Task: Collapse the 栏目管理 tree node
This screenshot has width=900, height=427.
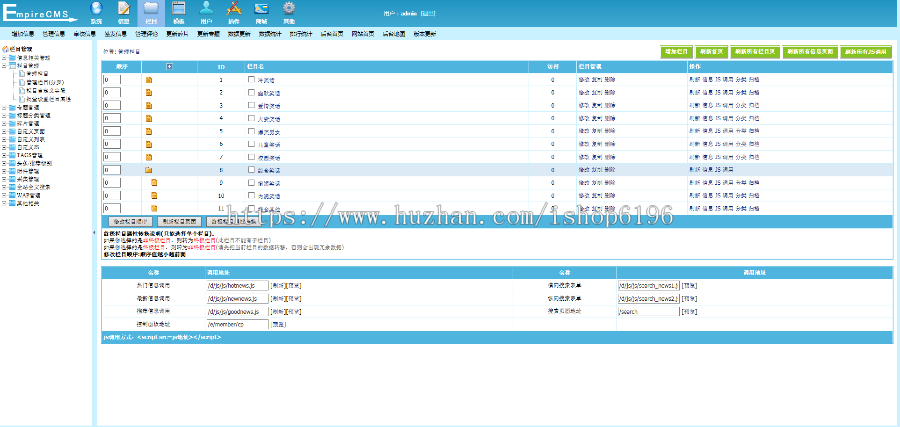Action: pos(4,66)
